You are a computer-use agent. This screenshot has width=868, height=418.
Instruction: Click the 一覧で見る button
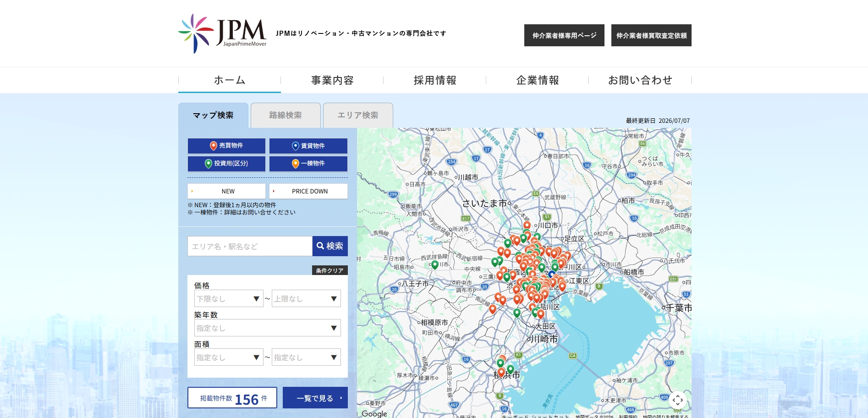[x=315, y=398]
